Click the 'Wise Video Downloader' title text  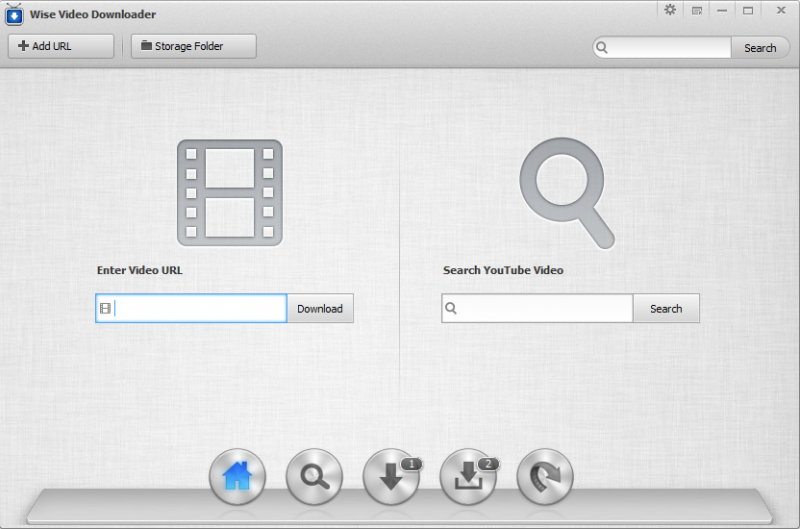pos(93,14)
